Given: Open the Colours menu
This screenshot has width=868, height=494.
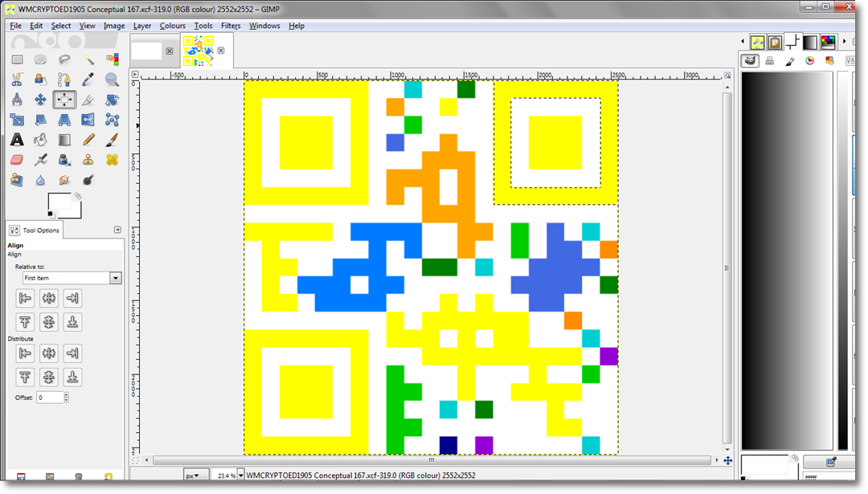Looking at the screenshot, I should tap(172, 26).
